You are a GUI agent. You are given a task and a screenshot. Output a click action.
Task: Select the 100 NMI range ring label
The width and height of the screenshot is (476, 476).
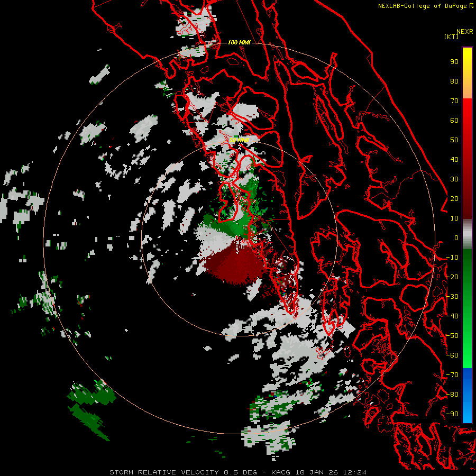click(239, 42)
